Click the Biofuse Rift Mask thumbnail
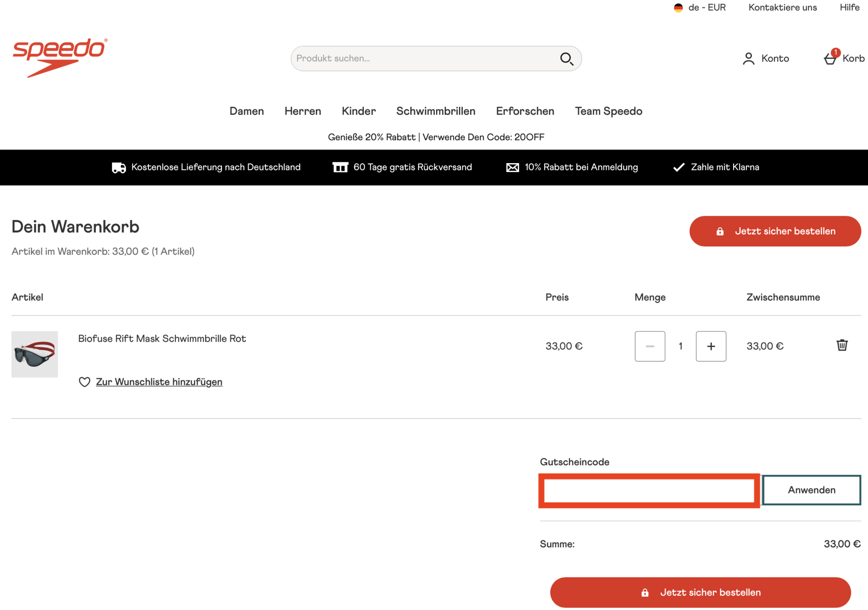This screenshot has width=868, height=610. (35, 354)
